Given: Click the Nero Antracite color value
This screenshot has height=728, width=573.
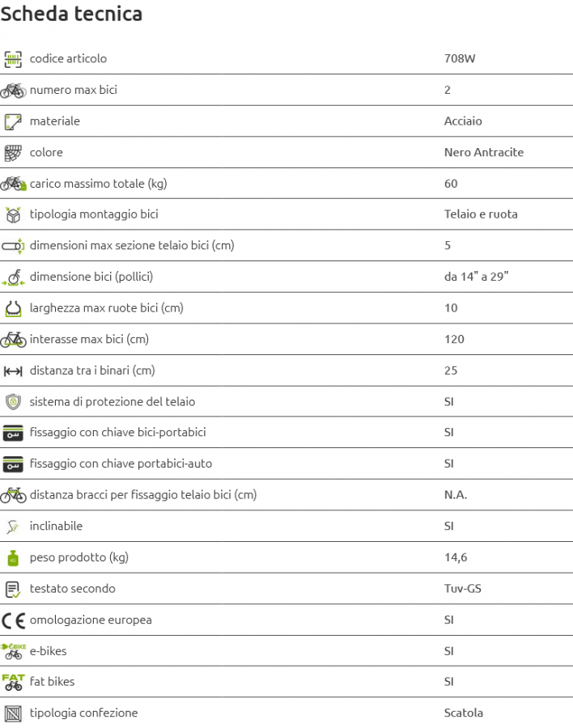Looking at the screenshot, I should 484,152.
